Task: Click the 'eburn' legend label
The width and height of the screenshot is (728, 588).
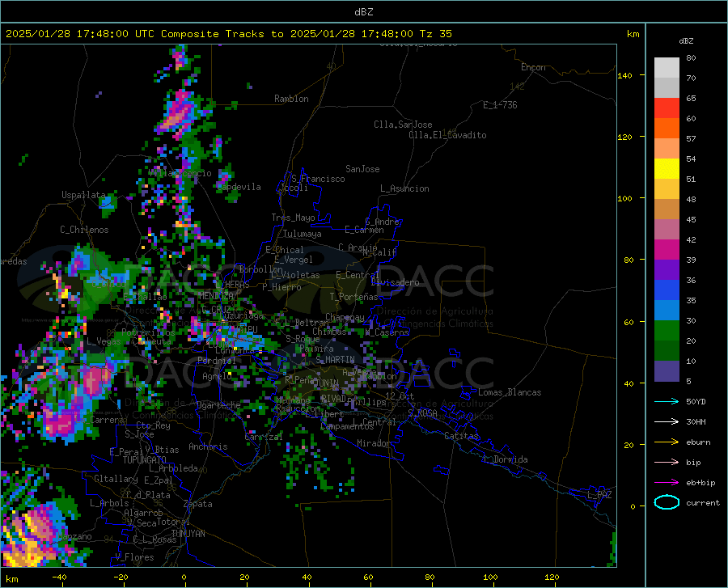Action: 698,442
